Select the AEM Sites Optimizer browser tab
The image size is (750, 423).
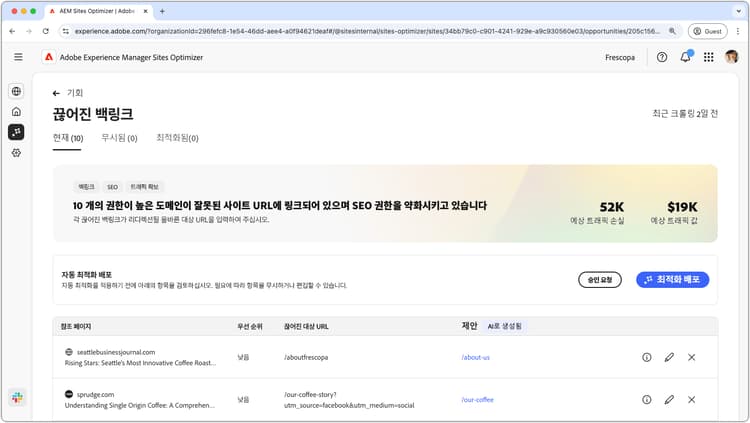pos(97,11)
